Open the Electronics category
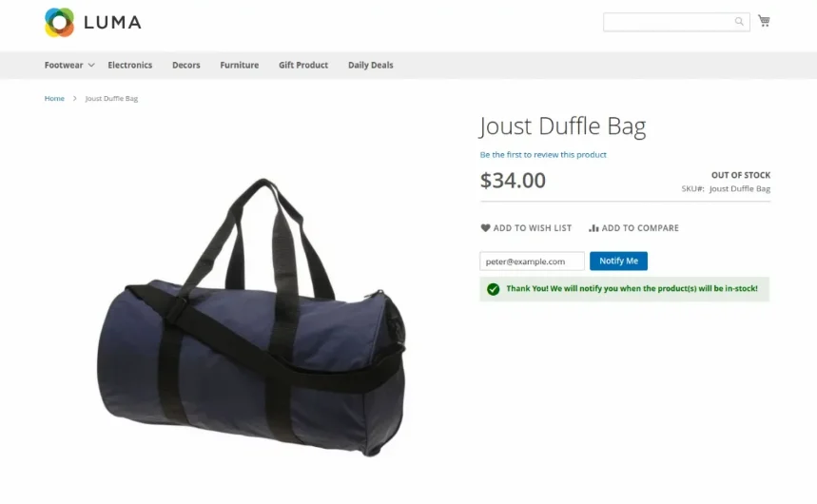The height and width of the screenshot is (504, 817). tap(129, 66)
